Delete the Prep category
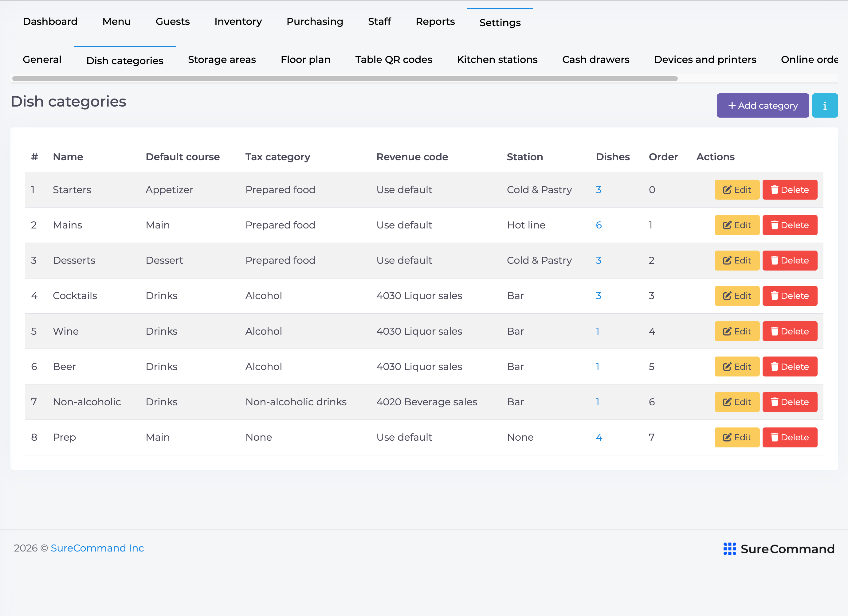 790,437
